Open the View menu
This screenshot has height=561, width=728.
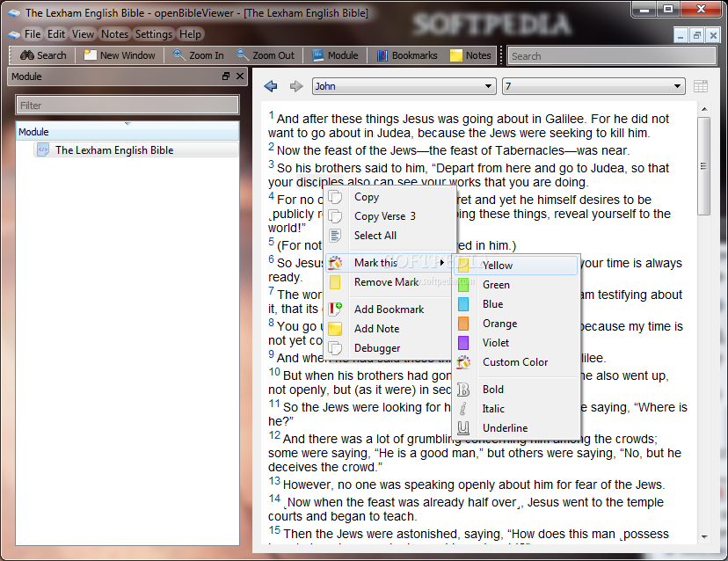84,34
